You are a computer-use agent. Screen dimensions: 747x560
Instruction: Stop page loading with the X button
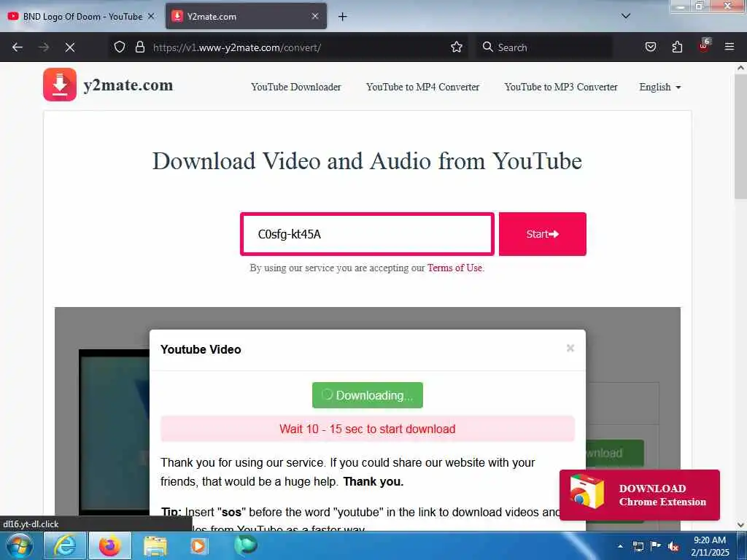pyautogui.click(x=70, y=47)
